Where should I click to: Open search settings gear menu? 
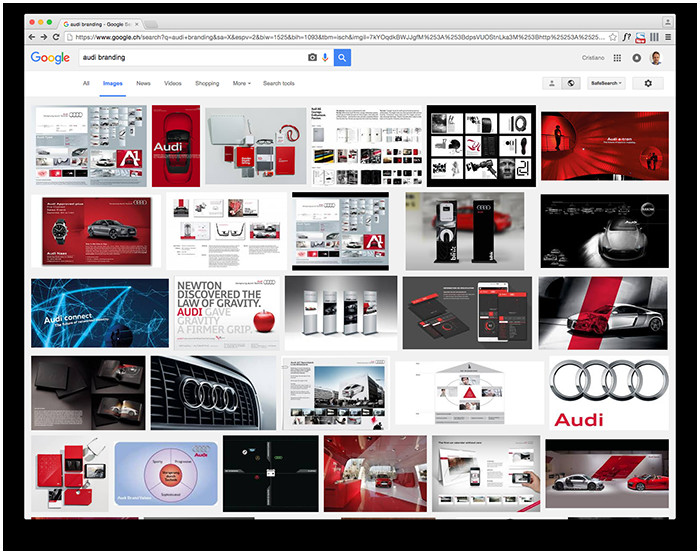[x=648, y=83]
